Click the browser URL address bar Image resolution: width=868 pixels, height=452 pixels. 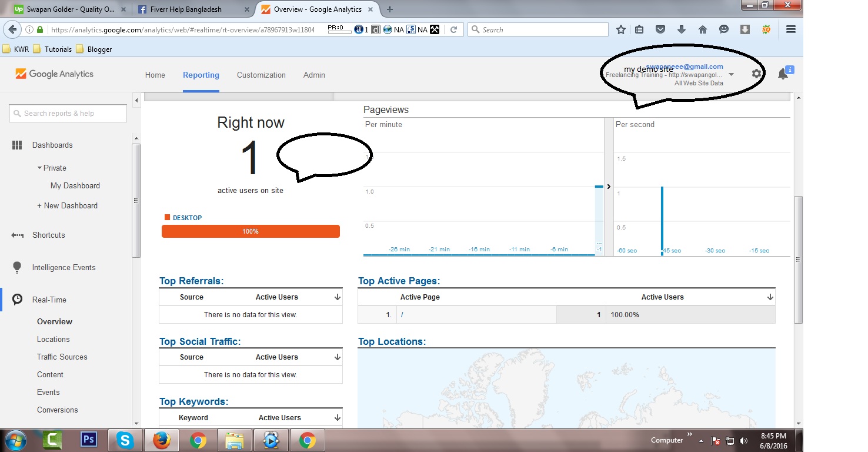point(182,29)
